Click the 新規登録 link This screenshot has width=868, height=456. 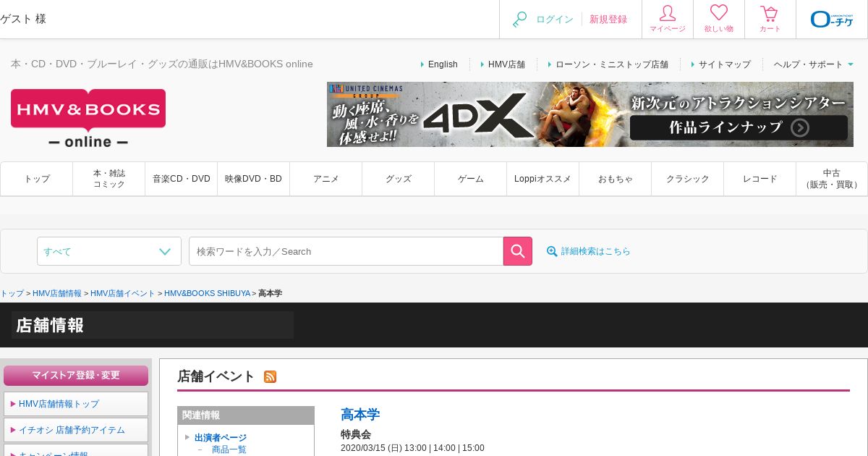(608, 20)
